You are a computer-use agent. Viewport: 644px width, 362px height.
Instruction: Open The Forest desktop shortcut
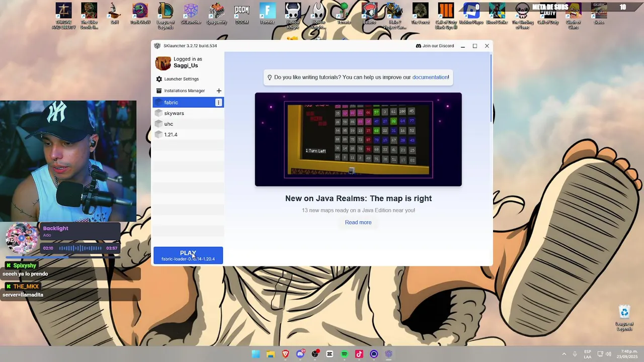(420, 14)
